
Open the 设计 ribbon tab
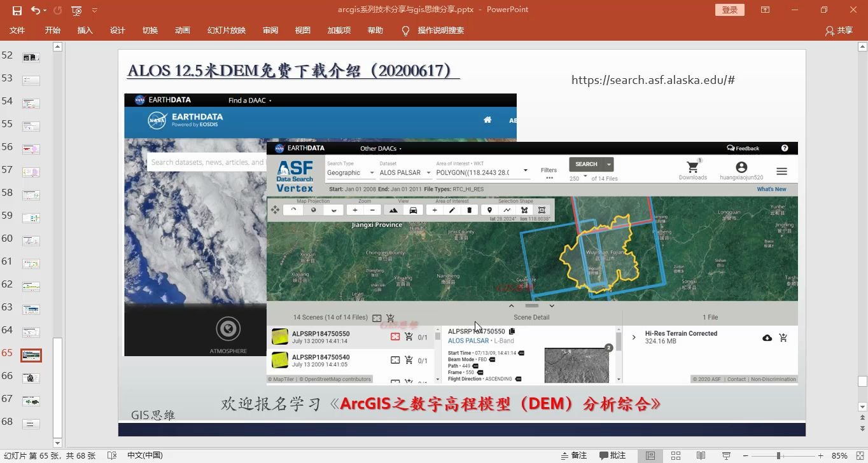click(118, 31)
